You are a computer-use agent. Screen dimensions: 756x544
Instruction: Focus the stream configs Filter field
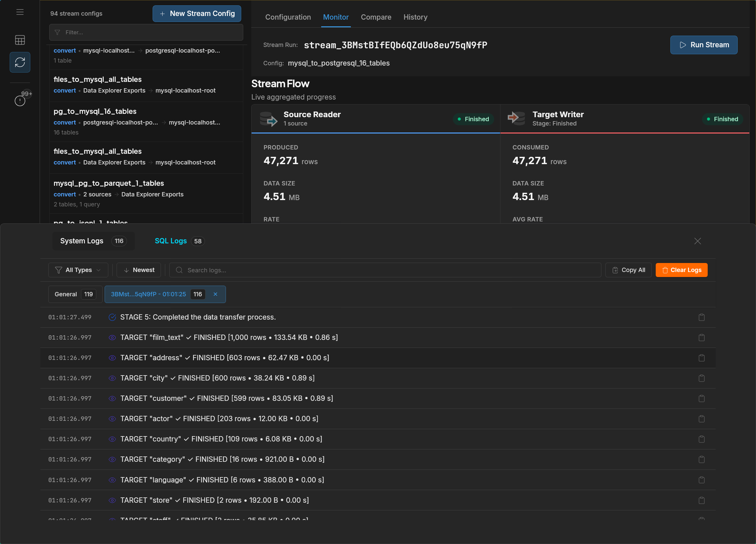click(146, 32)
